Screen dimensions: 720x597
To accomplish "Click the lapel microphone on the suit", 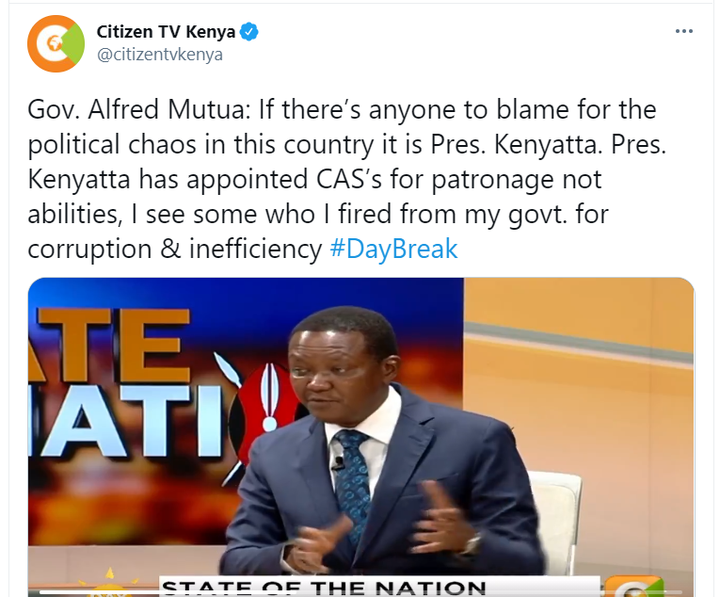I will 338,463.
